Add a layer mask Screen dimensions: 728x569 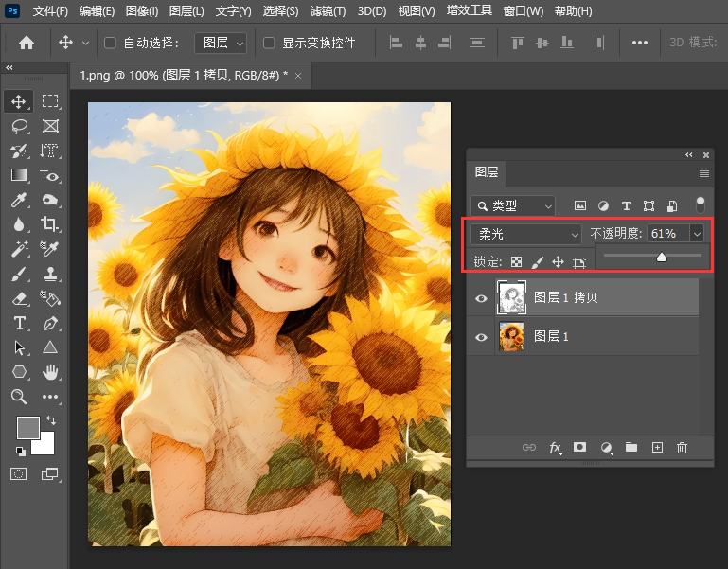coord(580,448)
